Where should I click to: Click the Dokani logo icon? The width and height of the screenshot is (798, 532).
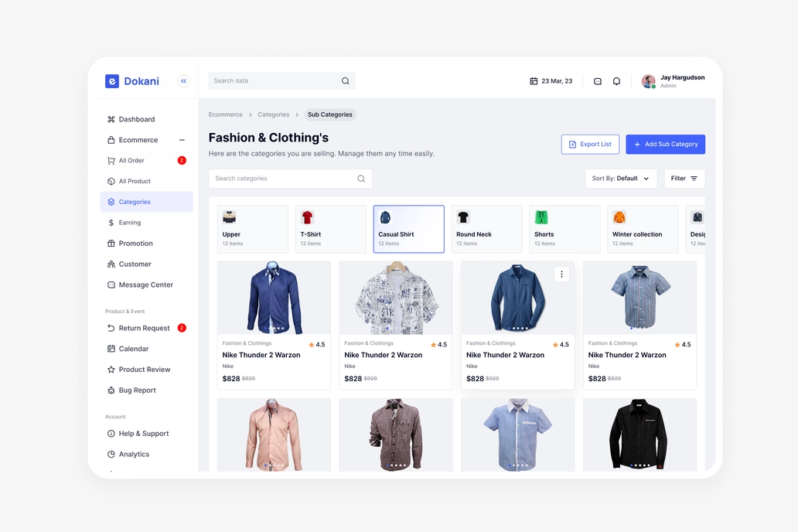click(112, 81)
